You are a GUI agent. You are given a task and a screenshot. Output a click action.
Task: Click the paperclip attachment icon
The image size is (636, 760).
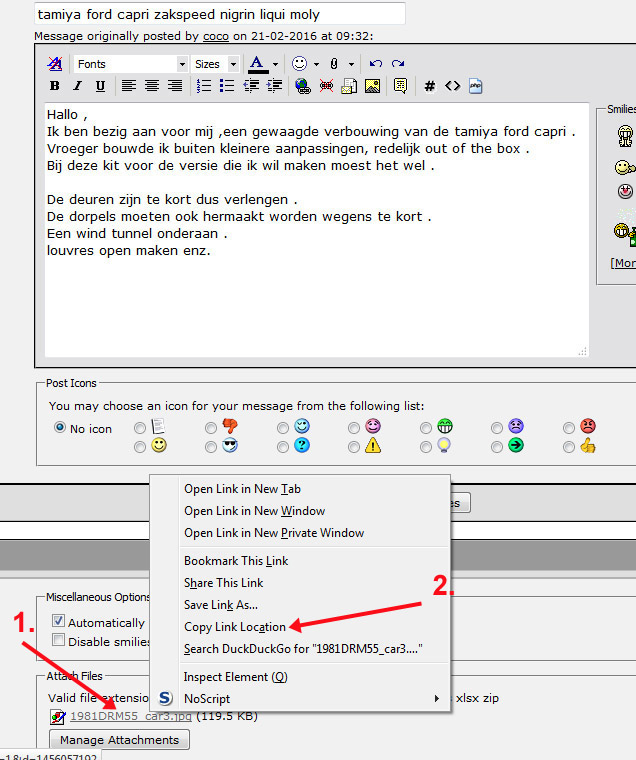click(334, 63)
